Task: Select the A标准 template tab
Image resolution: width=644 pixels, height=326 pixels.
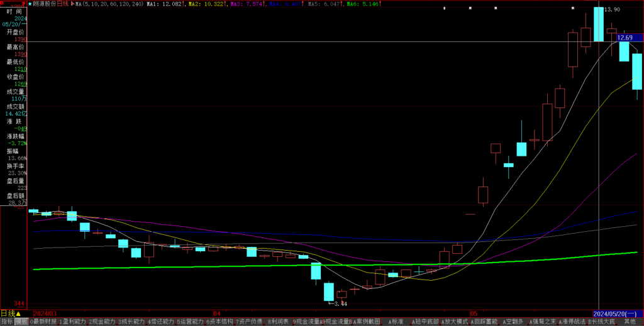Action: (x=396, y=322)
